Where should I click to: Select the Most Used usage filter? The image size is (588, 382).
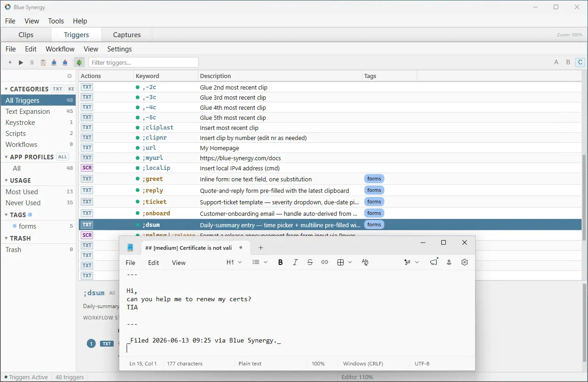click(x=39, y=192)
